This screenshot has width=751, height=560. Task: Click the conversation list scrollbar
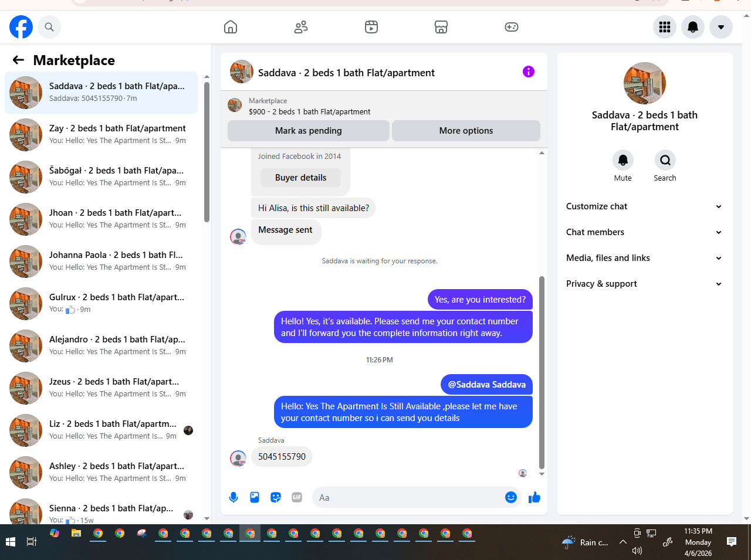[x=207, y=152]
